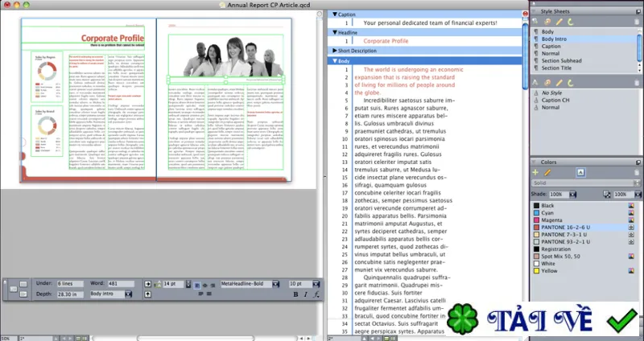Click the opacity checkerboard icon in Colors
This screenshot has width=644, height=341.
coord(607,195)
